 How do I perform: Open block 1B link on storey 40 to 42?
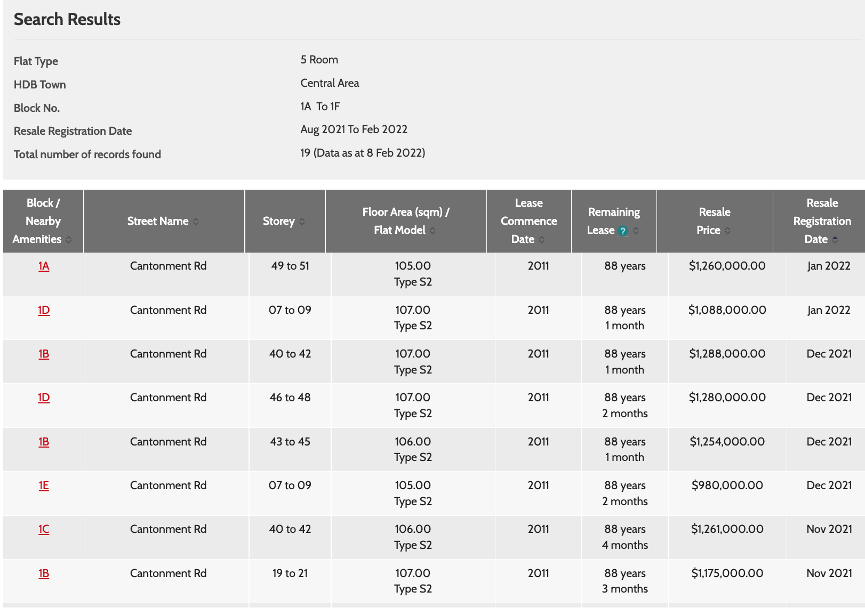[x=44, y=354]
